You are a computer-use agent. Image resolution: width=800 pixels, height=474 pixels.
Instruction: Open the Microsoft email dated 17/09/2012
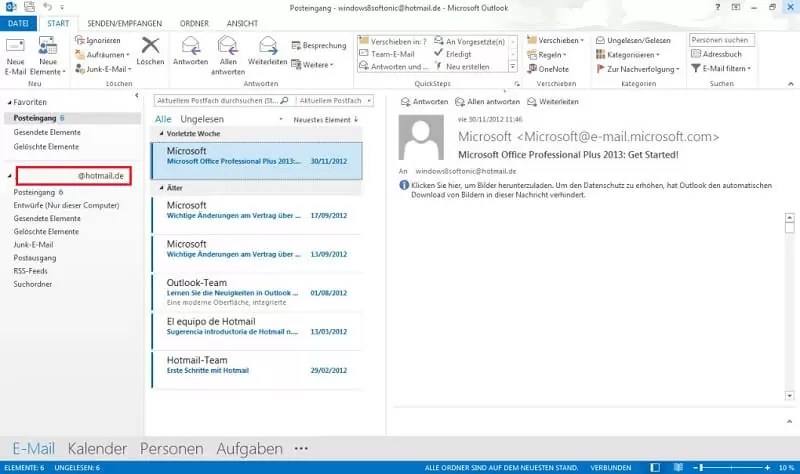point(257,215)
